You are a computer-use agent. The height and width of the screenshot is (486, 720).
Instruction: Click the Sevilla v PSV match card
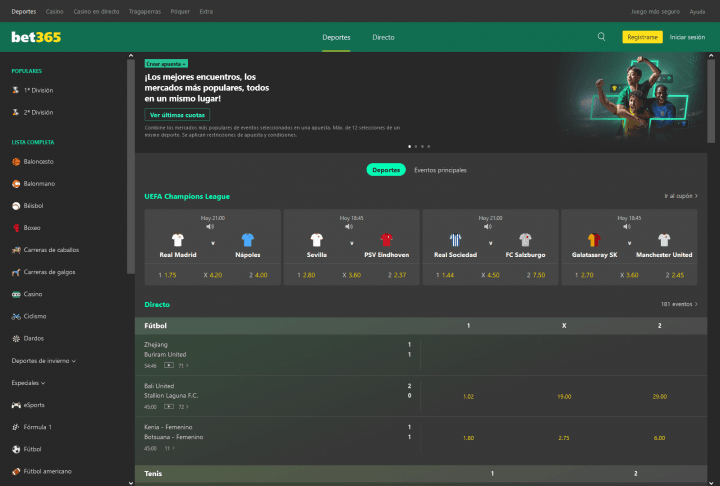[351, 247]
